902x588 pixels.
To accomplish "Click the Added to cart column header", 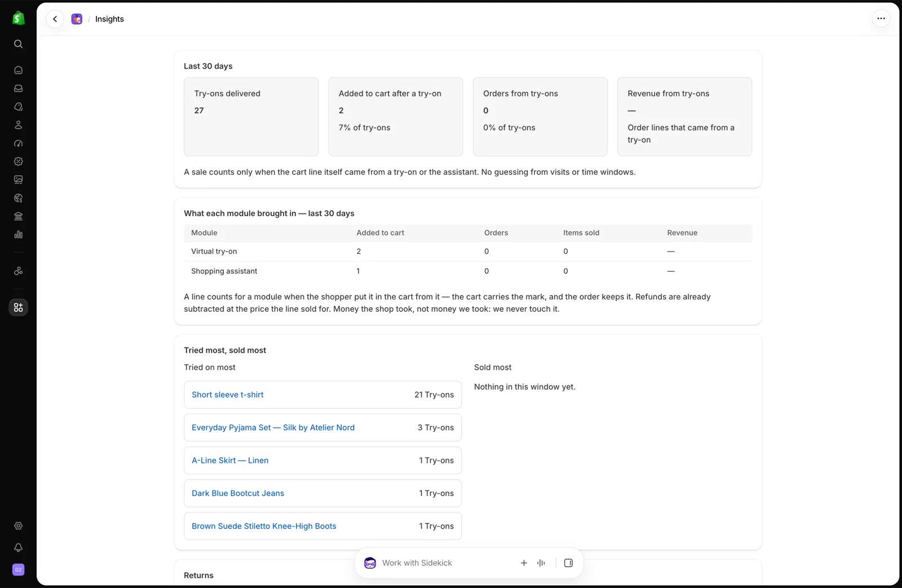I will tap(380, 233).
